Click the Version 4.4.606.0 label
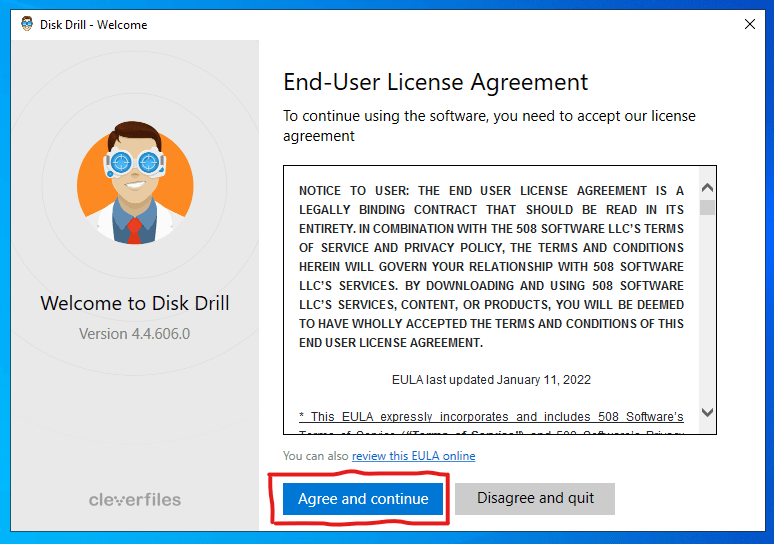Screen dimensions: 774x544 pos(134,334)
